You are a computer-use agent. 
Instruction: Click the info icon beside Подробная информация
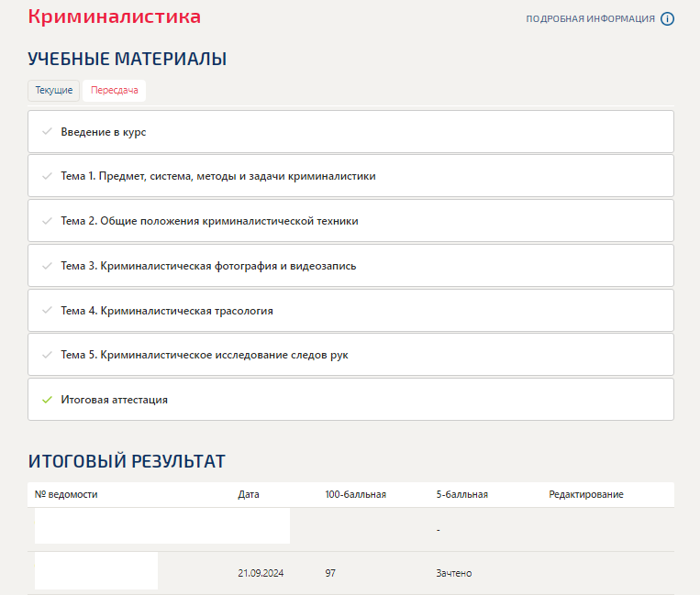click(667, 19)
